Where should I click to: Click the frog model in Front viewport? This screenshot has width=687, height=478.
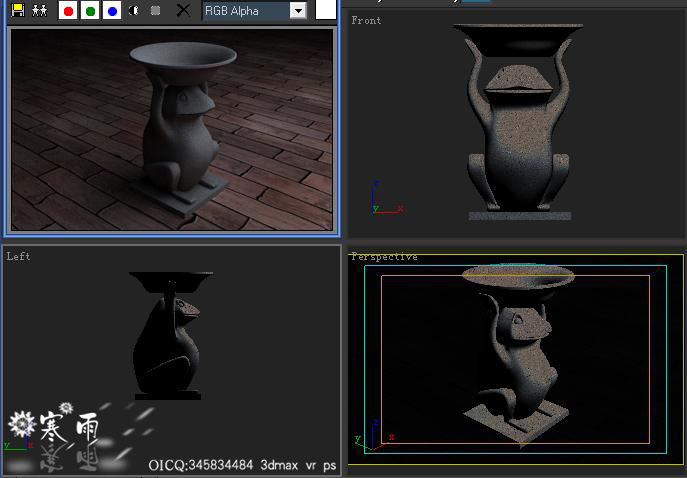pyautogui.click(x=518, y=140)
